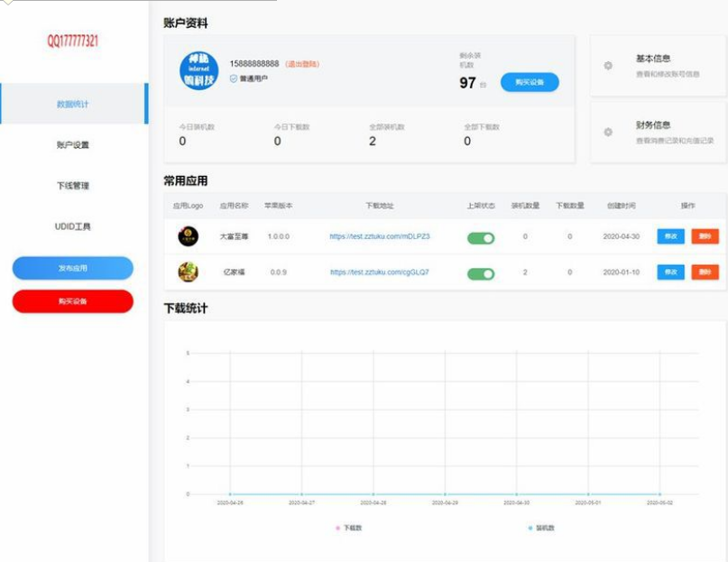Click the 大富至尊 app name
This screenshot has height=562, width=728.
pos(234,236)
